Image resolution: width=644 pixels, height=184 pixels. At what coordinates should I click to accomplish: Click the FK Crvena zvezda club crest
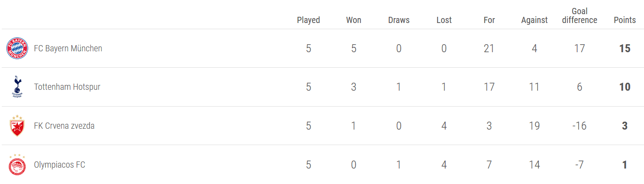(17, 126)
